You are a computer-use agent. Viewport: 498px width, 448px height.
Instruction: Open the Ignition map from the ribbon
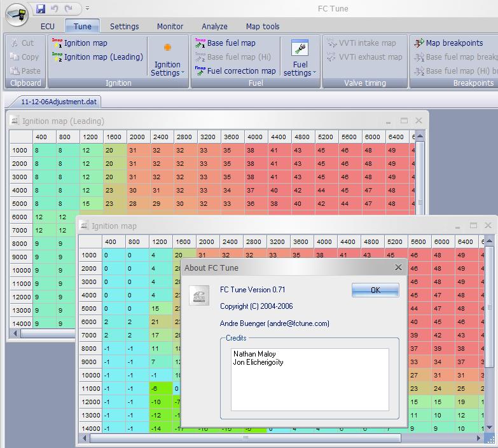point(80,43)
